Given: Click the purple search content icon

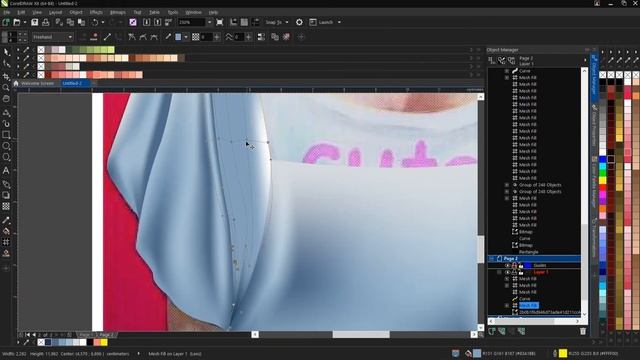Looking at the screenshot, I should pyautogui.click(x=133, y=22).
